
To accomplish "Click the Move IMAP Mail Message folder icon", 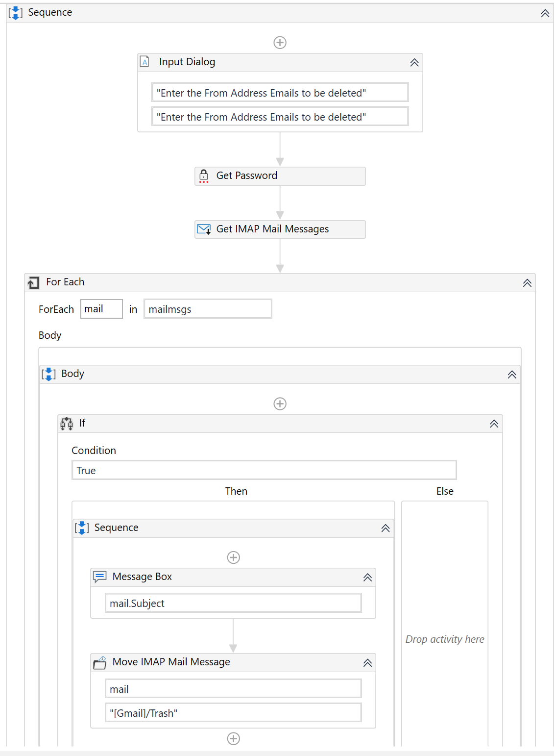I will [100, 662].
